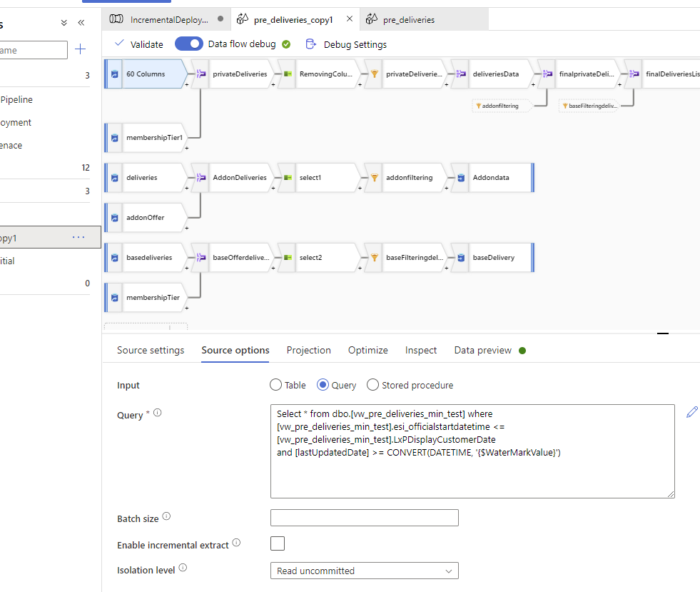700x592 pixels.
Task: Click the plus icon to create new resource
Action: pos(80,49)
